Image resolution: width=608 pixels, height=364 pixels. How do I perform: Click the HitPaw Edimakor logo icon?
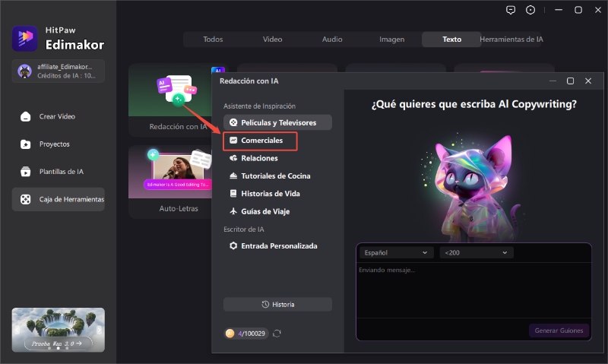(25, 39)
